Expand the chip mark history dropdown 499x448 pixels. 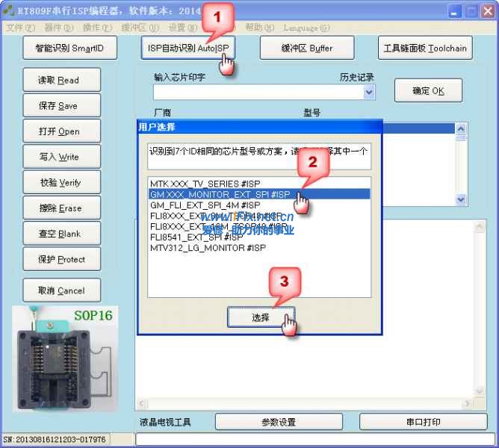pyautogui.click(x=369, y=92)
